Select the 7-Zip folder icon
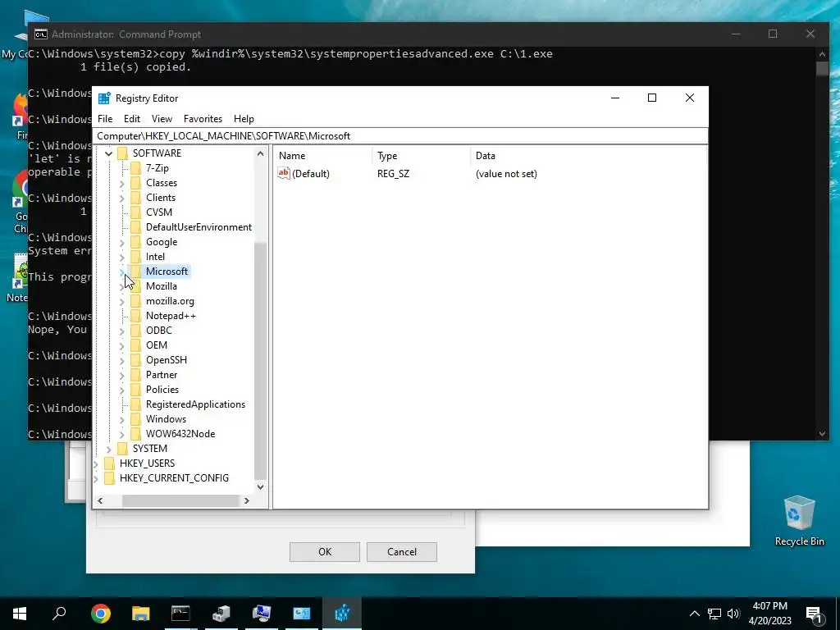 pyautogui.click(x=136, y=168)
